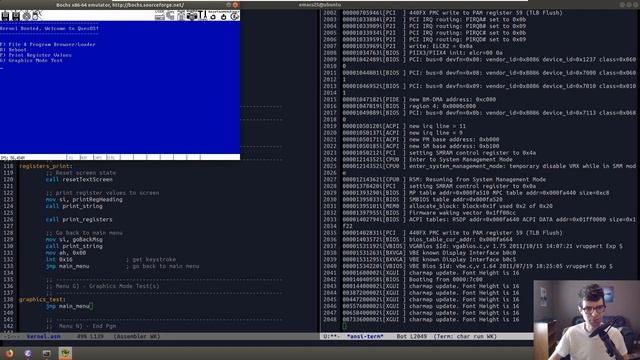The image size is (640, 360).
Task: Click the 'Reboot' line in Bochs screen
Action: [13, 50]
